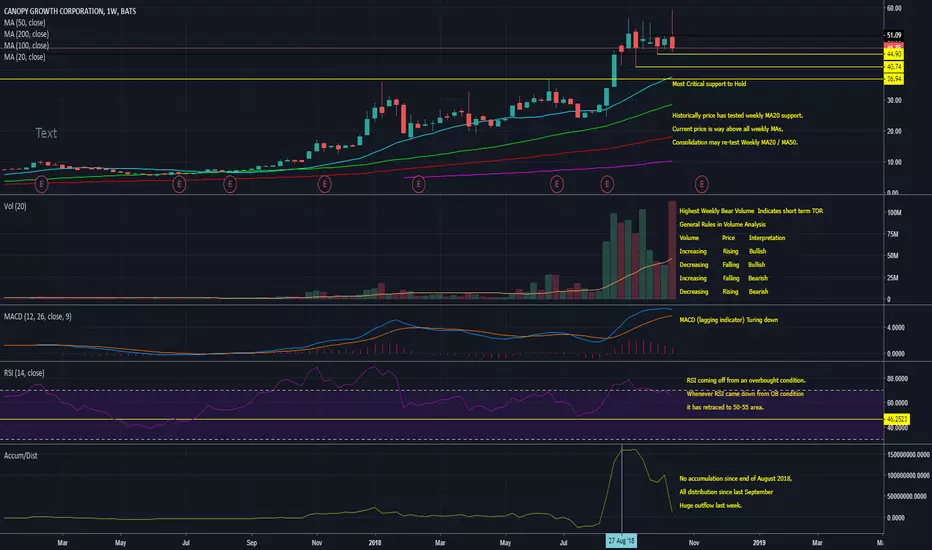Select the MA (200, close) indicator label
This screenshot has height=550, width=932.
(x=26, y=34)
